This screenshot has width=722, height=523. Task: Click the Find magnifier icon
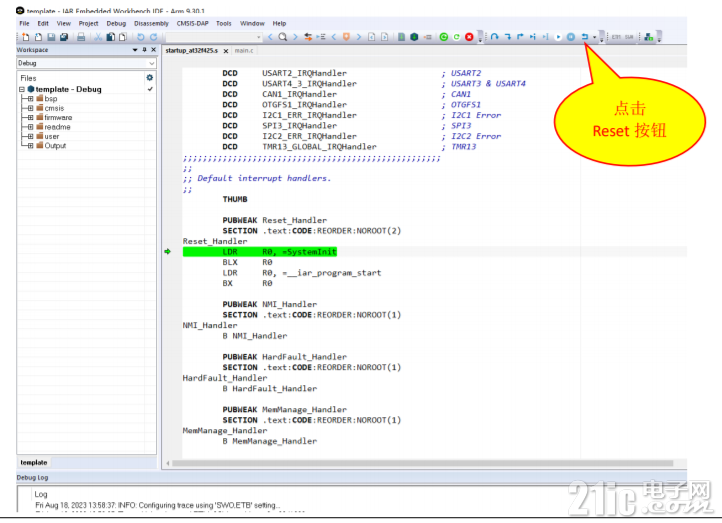tap(283, 37)
